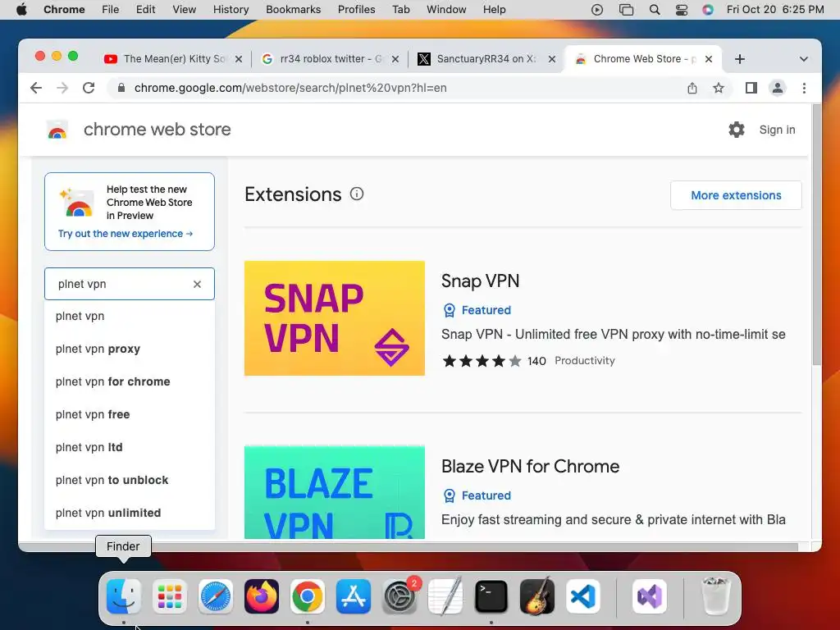Viewport: 840px width, 630px height.
Task: Open Web Store settings via the gear icon
Action: click(x=737, y=130)
